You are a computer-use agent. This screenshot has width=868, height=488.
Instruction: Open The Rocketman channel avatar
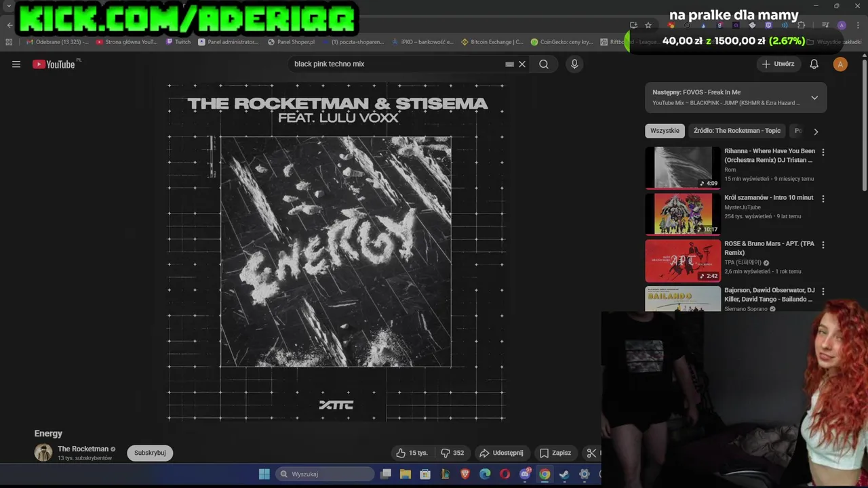coord(43,453)
